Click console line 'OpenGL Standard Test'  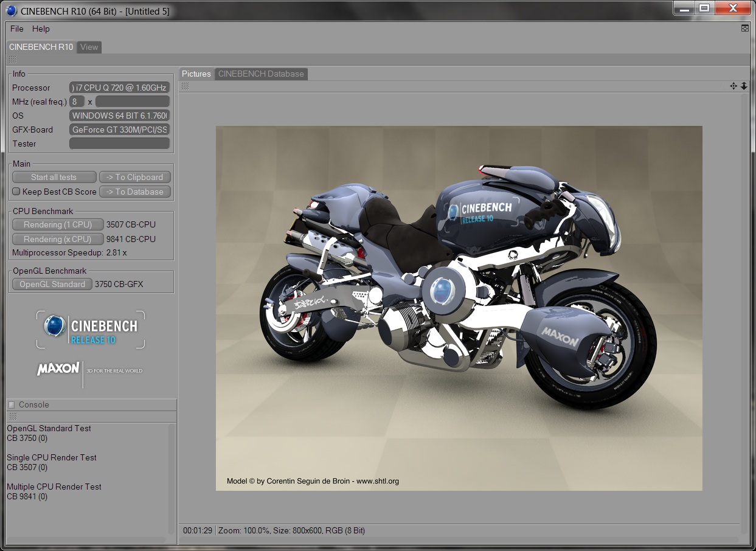coord(49,428)
